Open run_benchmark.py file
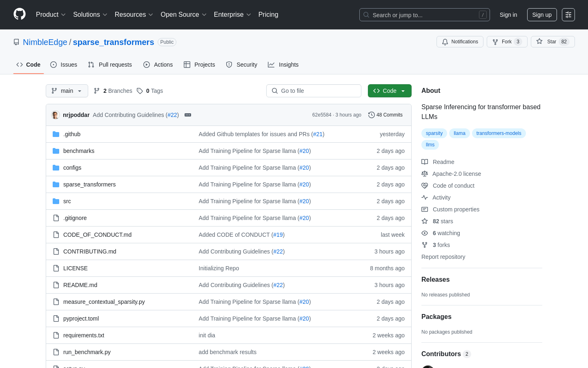588x368 pixels. [x=87, y=352]
